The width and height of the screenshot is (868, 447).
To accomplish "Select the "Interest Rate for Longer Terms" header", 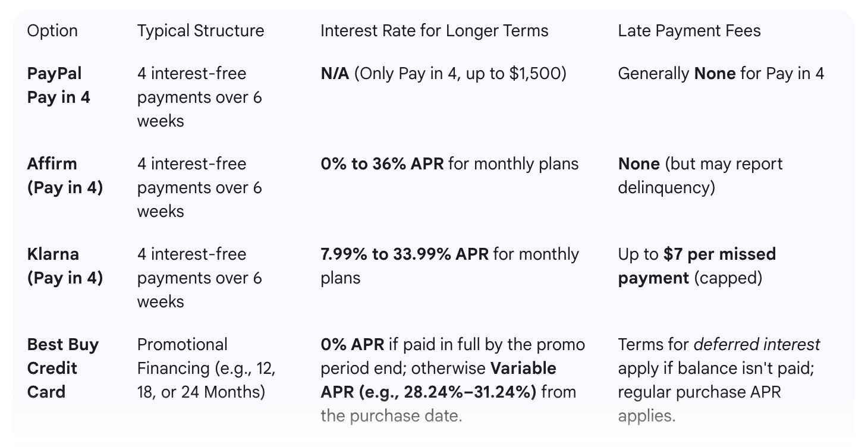I will point(434,31).
